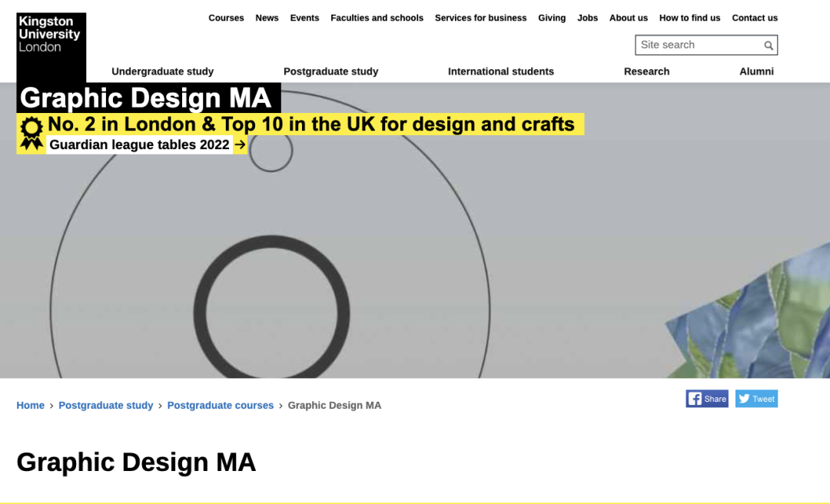Open Postgraduate study breadcrumb link
This screenshot has height=504, width=830.
(x=106, y=406)
